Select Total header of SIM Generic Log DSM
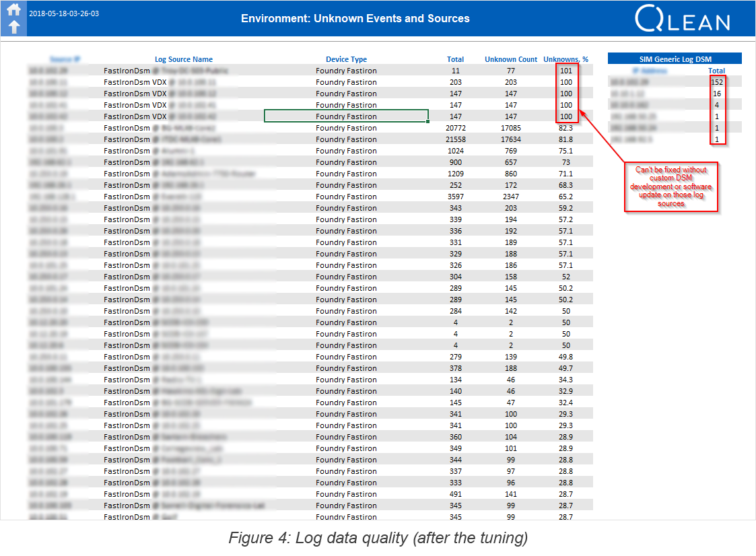Viewport: 756px width, 556px height. tap(716, 71)
